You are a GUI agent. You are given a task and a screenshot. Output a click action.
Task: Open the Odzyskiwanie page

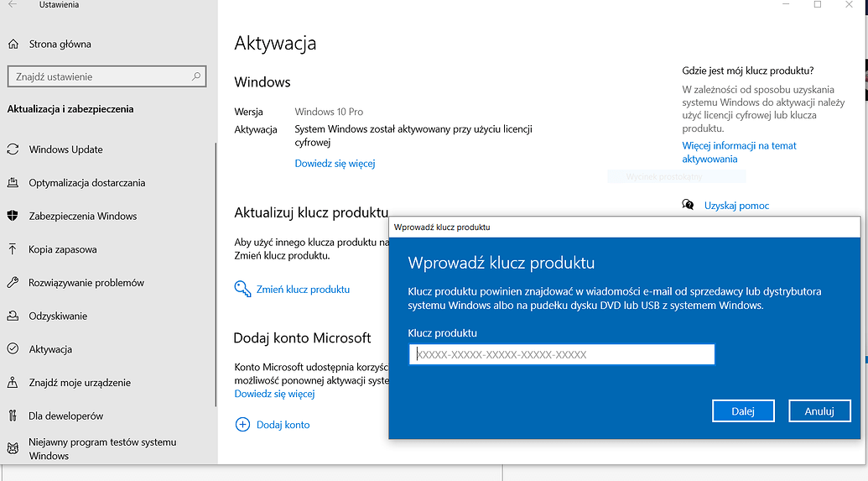[58, 316]
